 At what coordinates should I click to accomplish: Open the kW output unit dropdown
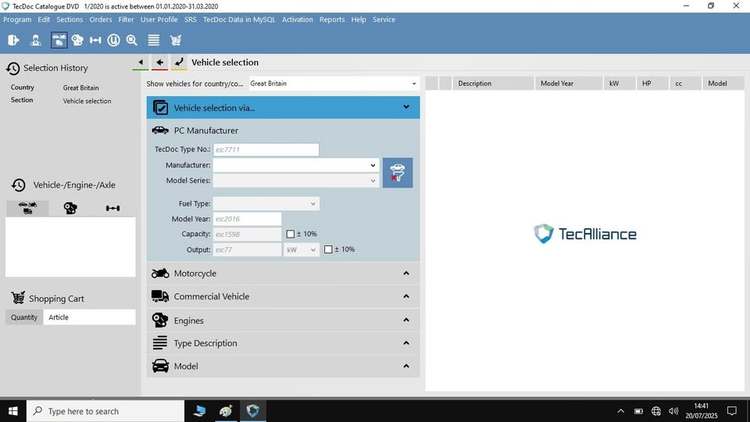point(301,249)
